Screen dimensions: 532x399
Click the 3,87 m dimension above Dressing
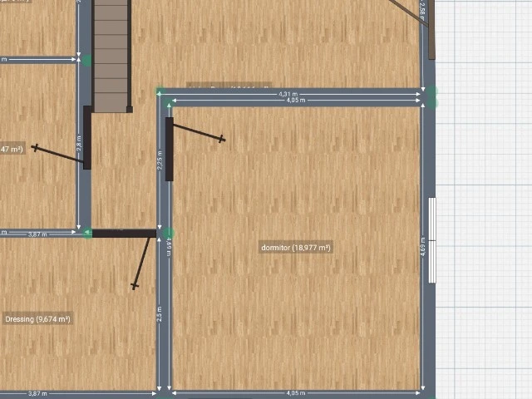pos(38,234)
